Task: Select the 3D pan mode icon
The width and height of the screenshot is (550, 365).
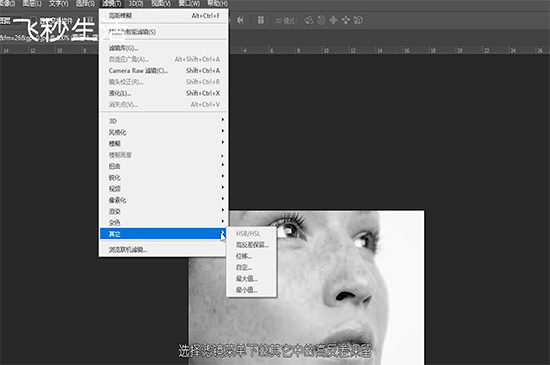Action: pyautogui.click(x=334, y=20)
